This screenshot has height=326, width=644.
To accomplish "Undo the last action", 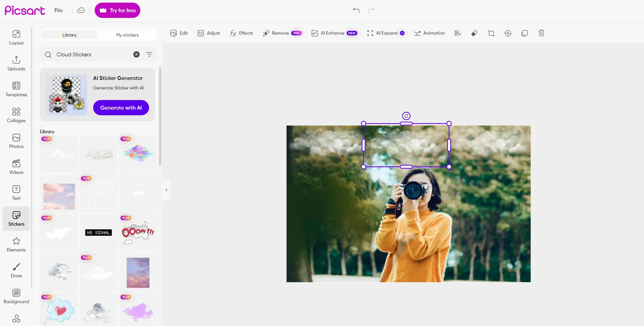I will (x=356, y=10).
